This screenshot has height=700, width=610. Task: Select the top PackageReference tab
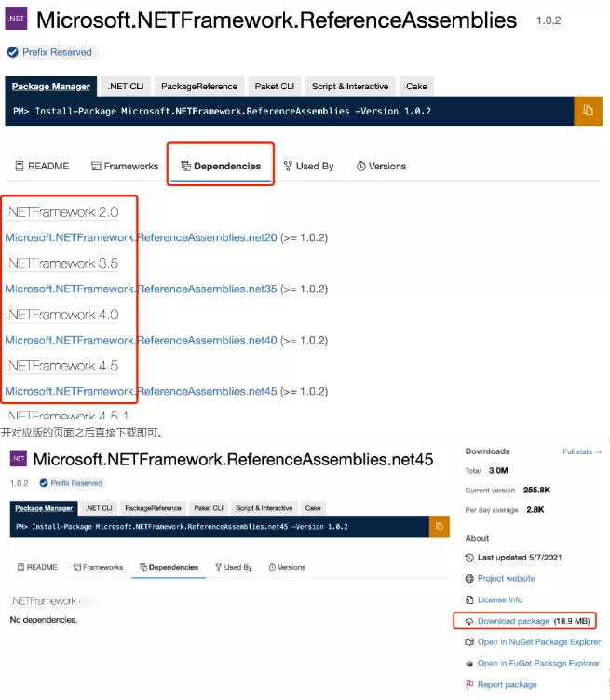(199, 87)
